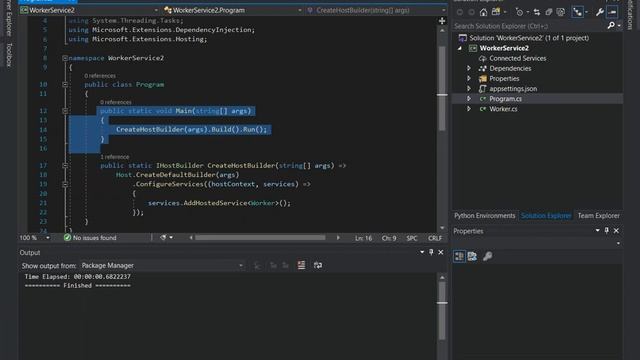Toggle Preview Selected Items button
The height and width of the screenshot is (360, 640).
click(612, 12)
